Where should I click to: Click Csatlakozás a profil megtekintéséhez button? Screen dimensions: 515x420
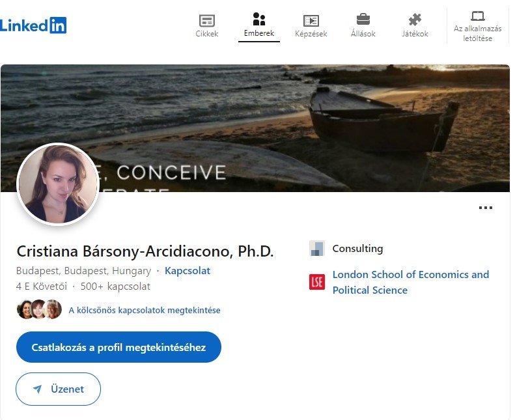118,347
